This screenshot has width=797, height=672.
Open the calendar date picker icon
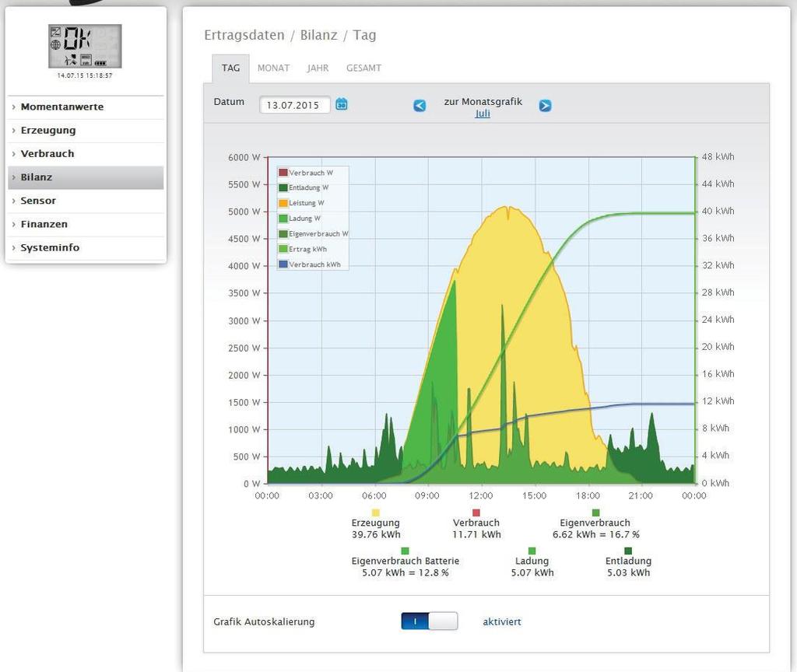pyautogui.click(x=342, y=104)
